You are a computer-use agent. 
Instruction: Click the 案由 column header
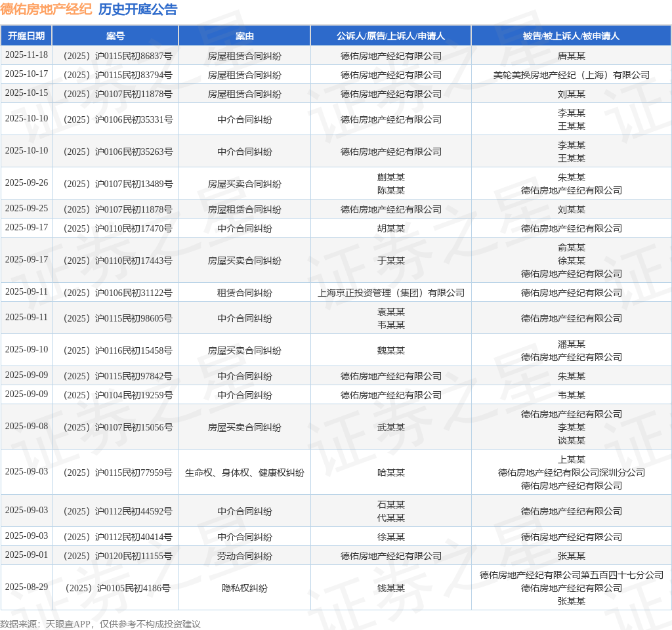pos(244,36)
